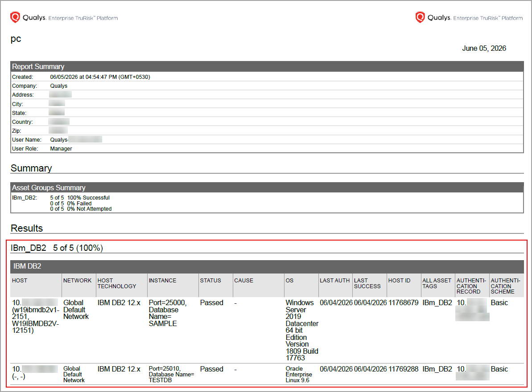Click the 'User Name:' label
The height and width of the screenshot is (392, 532).
(27, 139)
